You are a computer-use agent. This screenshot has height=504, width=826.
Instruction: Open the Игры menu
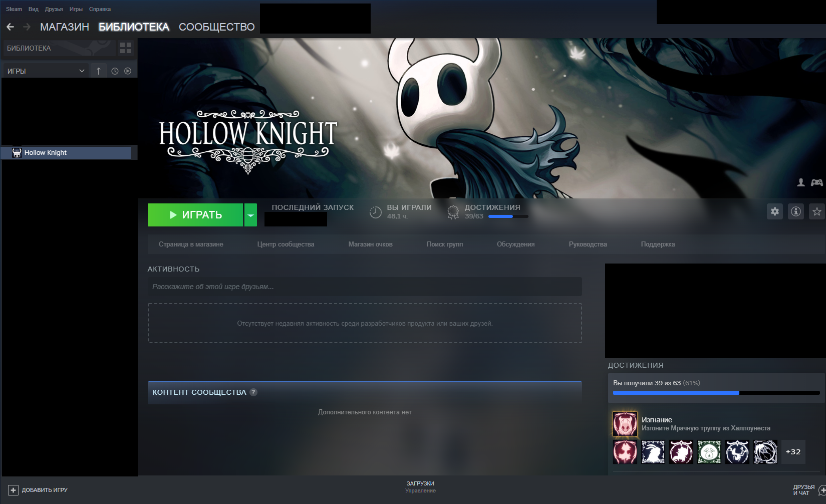[76, 9]
